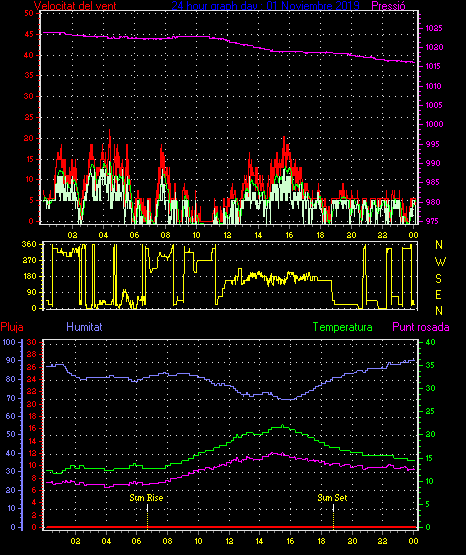Click 1020 on the pressure axis
Viewport: 466px width, 555px height.
click(x=433, y=47)
